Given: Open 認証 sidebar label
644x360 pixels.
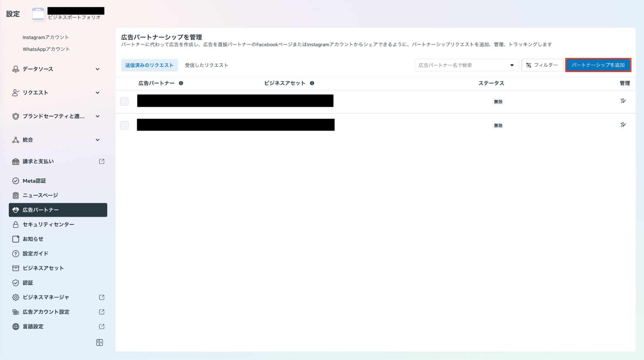Looking at the screenshot, I should (28, 283).
